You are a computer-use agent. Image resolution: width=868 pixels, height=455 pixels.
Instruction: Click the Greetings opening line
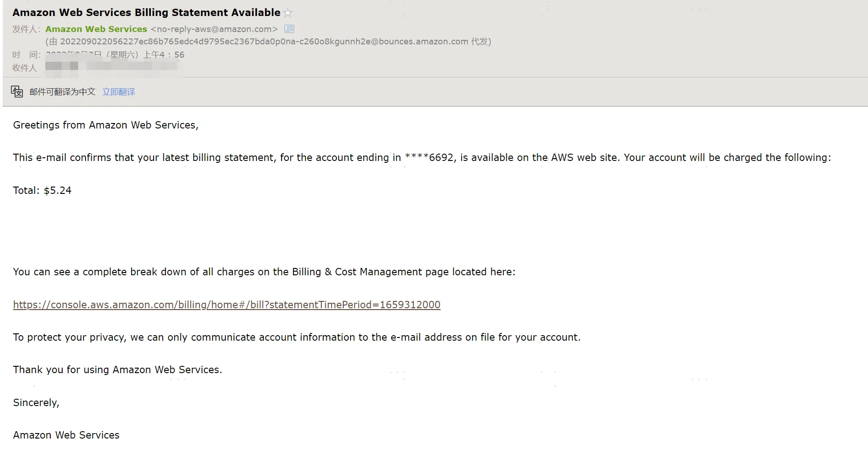[106, 125]
